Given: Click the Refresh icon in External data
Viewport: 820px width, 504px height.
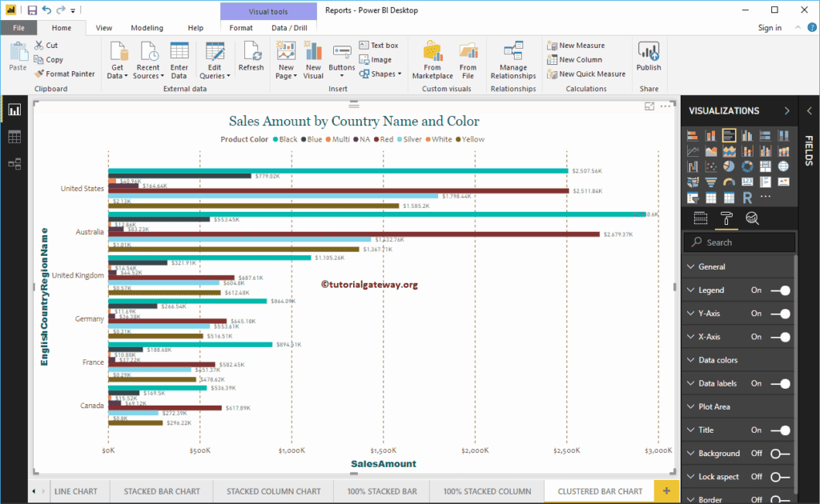Looking at the screenshot, I should coord(251,56).
